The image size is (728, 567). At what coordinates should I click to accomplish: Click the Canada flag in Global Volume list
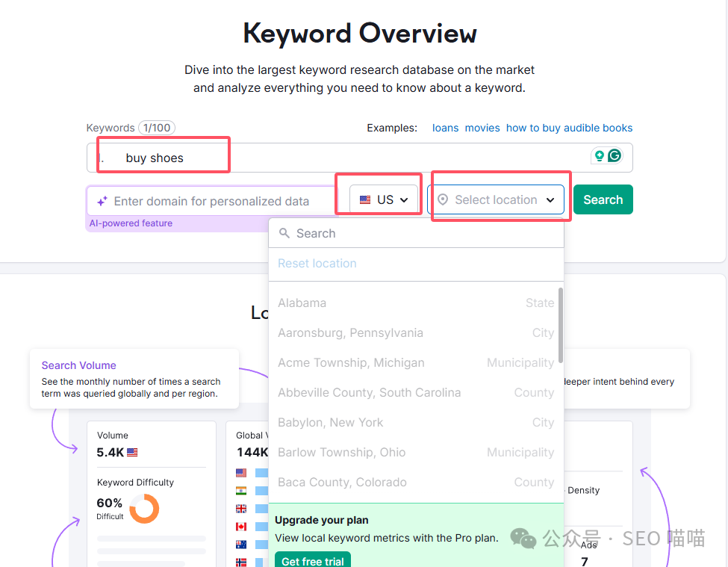pos(241,527)
